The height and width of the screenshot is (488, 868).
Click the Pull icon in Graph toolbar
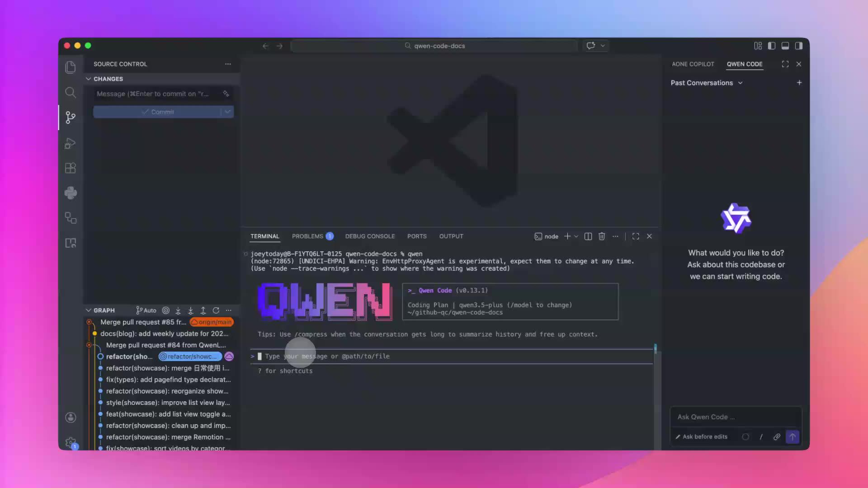[191, 310]
